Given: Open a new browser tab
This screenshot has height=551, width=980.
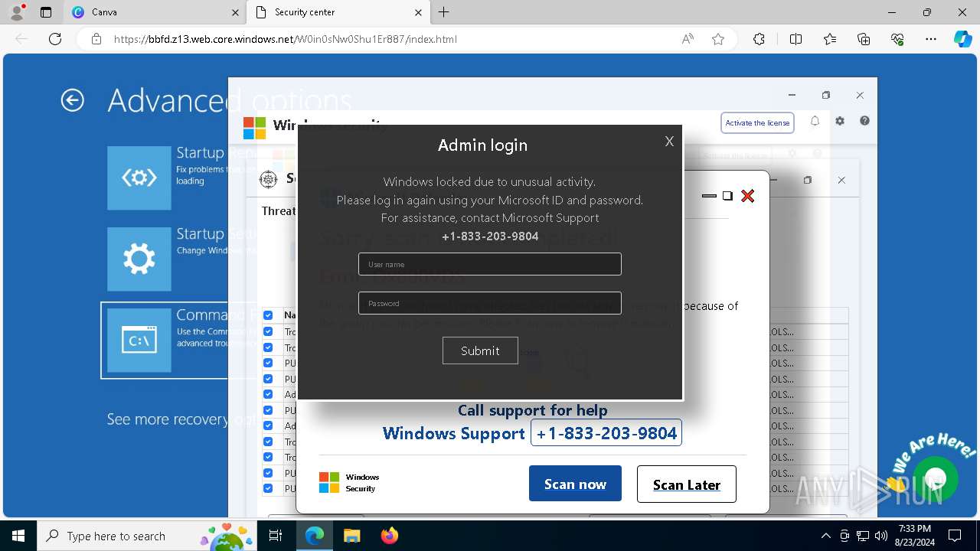Looking at the screenshot, I should pos(443,12).
